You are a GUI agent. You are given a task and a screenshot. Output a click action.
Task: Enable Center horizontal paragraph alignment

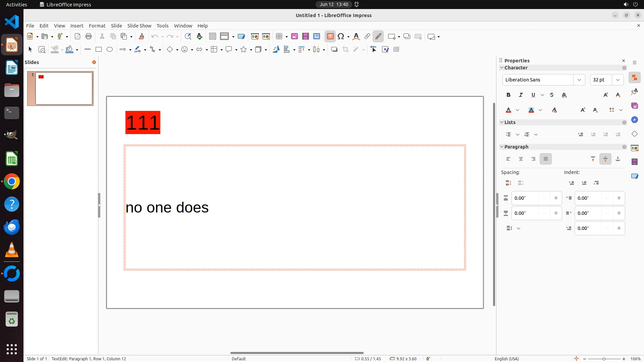point(521,159)
